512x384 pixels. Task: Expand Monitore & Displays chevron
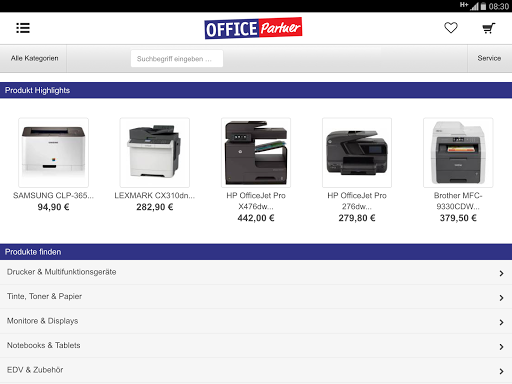tap(501, 322)
